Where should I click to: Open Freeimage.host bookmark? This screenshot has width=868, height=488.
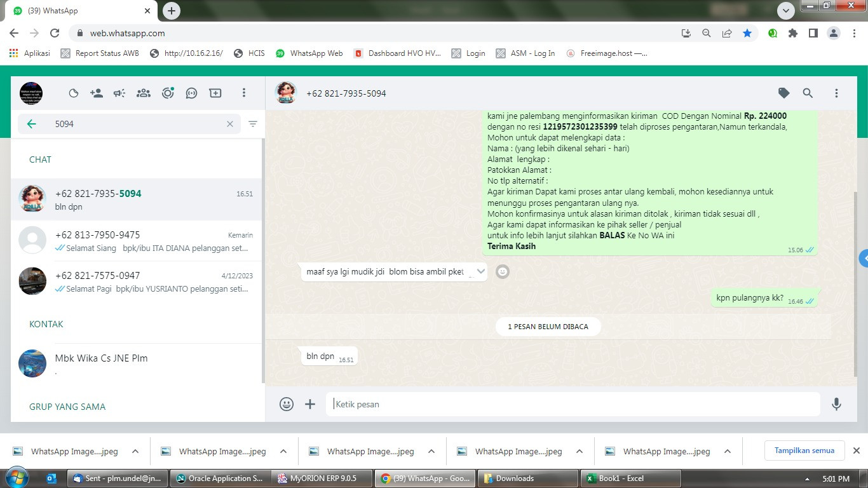(607, 53)
